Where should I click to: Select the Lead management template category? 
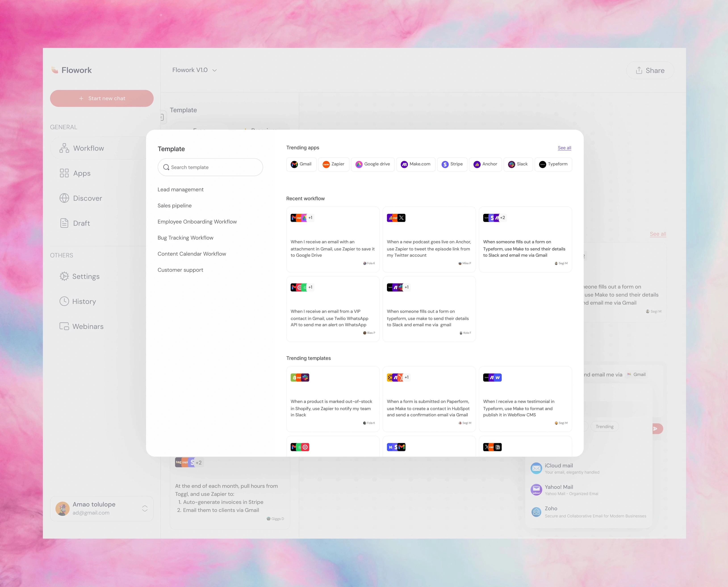[180, 189]
